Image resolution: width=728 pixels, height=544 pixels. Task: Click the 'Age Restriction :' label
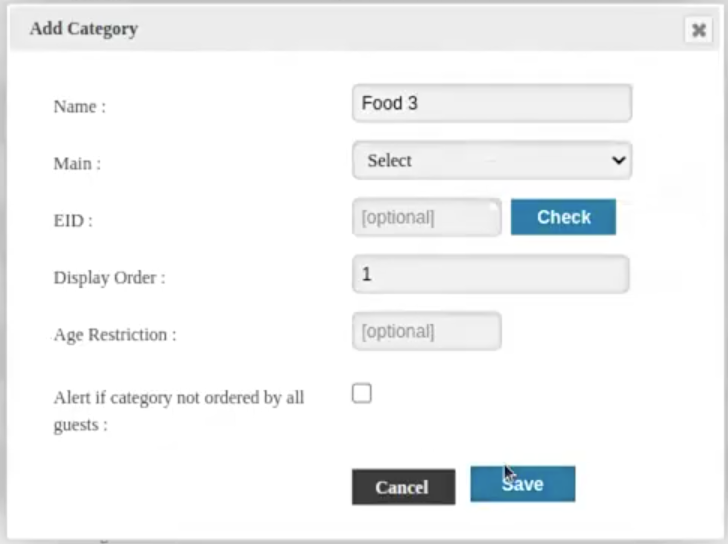(x=115, y=334)
